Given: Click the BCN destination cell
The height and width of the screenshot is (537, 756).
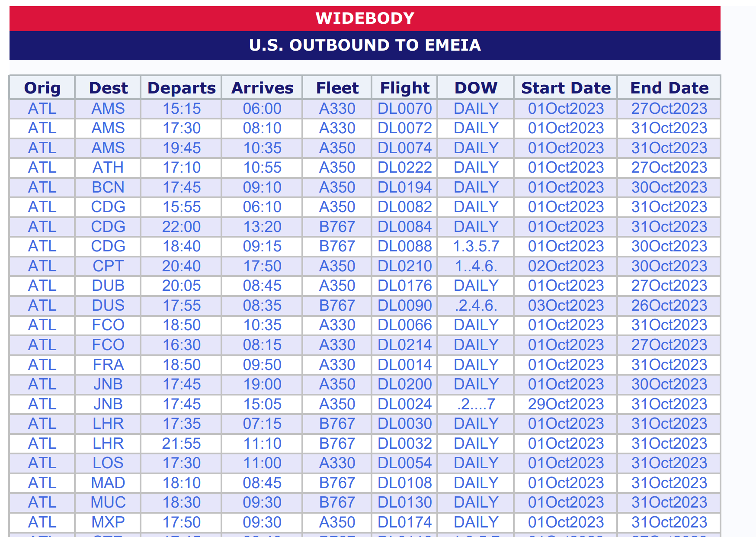Looking at the screenshot, I should pos(108,187).
